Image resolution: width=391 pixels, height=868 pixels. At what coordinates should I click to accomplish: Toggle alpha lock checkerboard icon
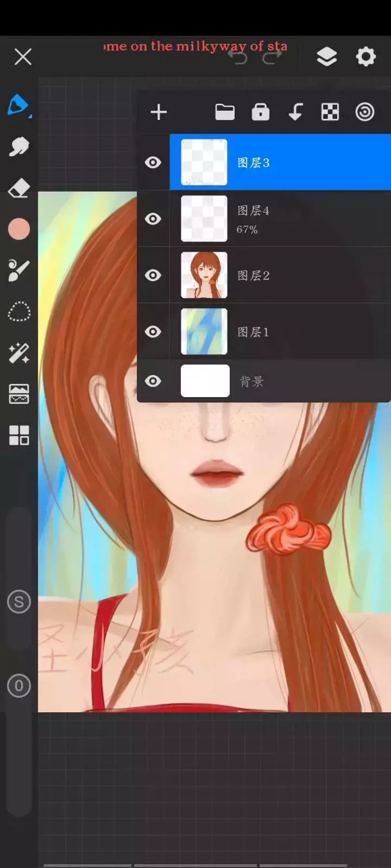pyautogui.click(x=330, y=112)
